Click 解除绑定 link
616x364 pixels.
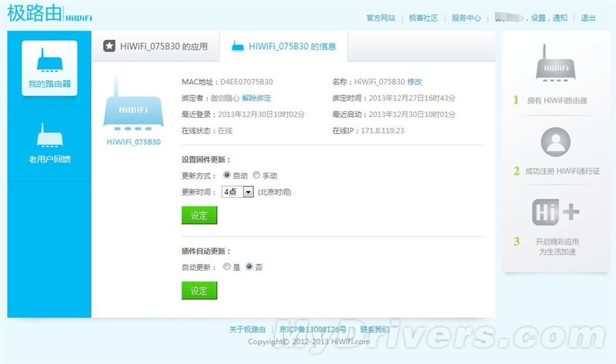(256, 99)
